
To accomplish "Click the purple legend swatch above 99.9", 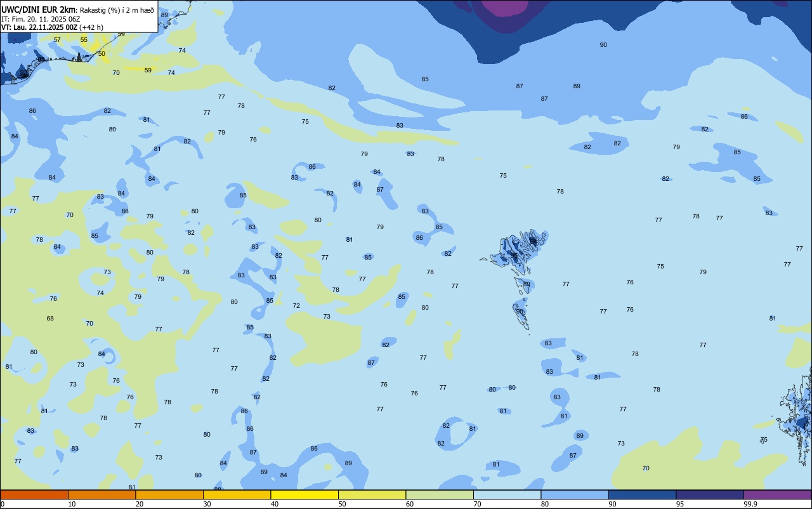I will pos(777,494).
